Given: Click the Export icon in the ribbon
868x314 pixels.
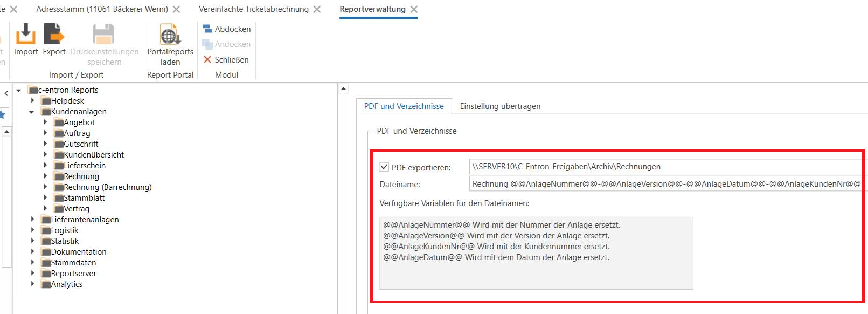Looking at the screenshot, I should click(x=54, y=35).
